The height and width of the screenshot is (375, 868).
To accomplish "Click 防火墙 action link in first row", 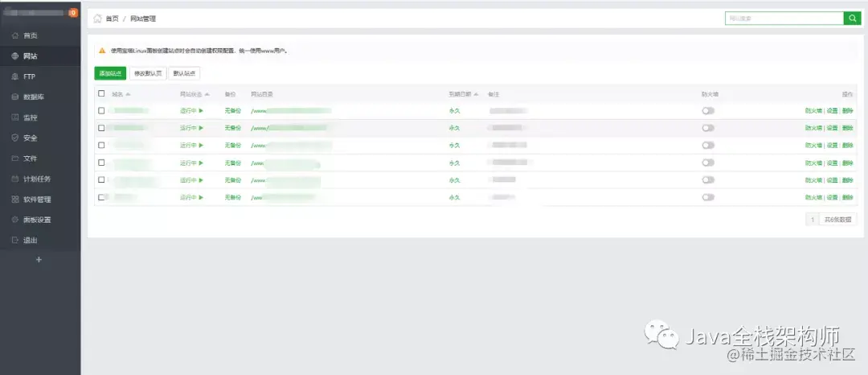I will [813, 111].
